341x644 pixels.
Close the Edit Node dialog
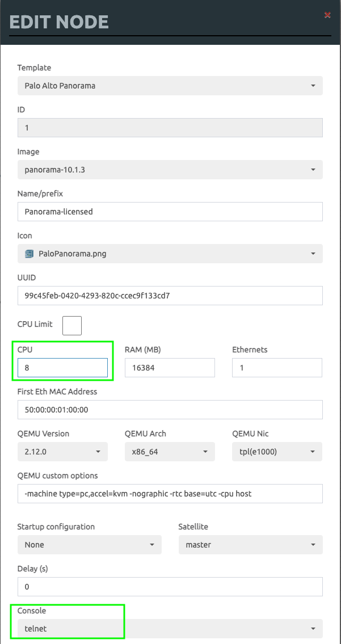point(327,15)
